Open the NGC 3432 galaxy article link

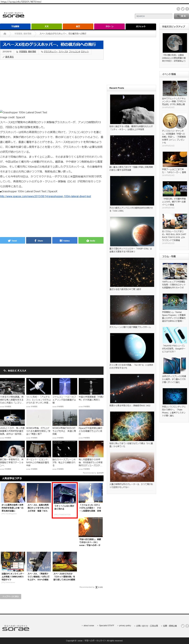130,405
